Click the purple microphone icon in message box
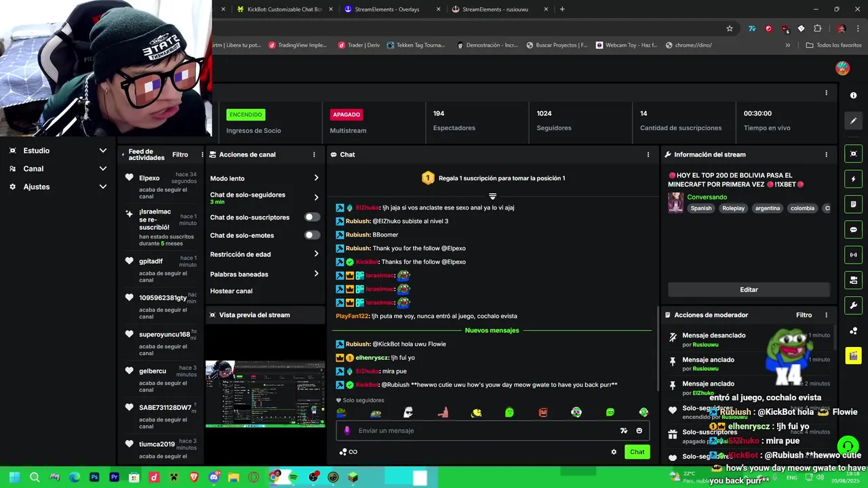 click(x=347, y=430)
